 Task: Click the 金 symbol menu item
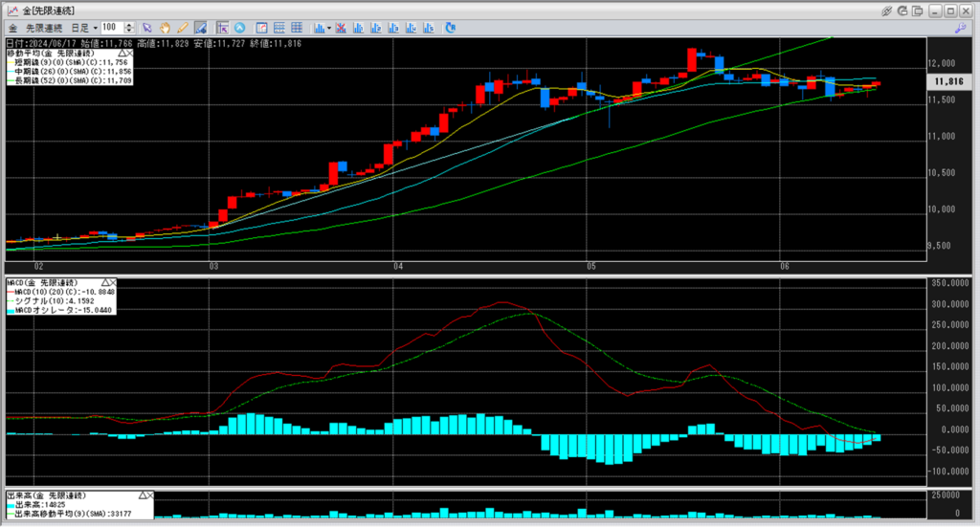(13, 28)
